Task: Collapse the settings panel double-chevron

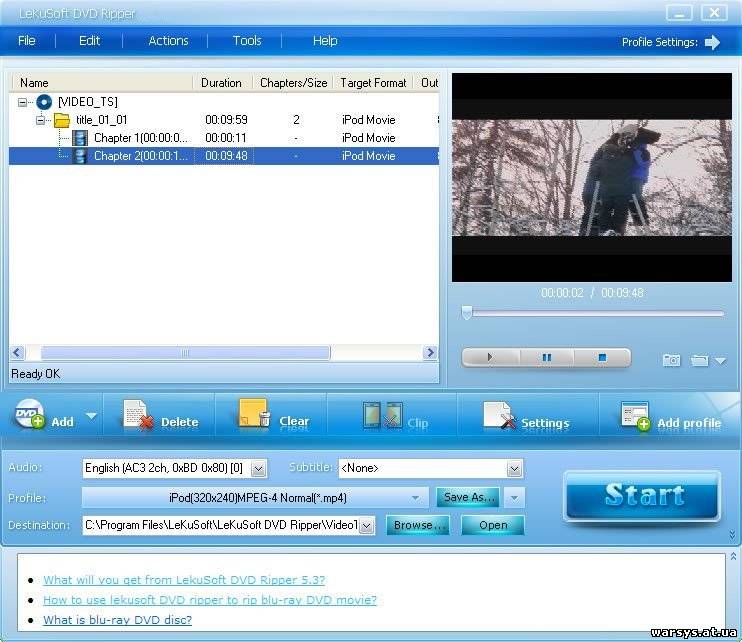Action: [x=733, y=535]
